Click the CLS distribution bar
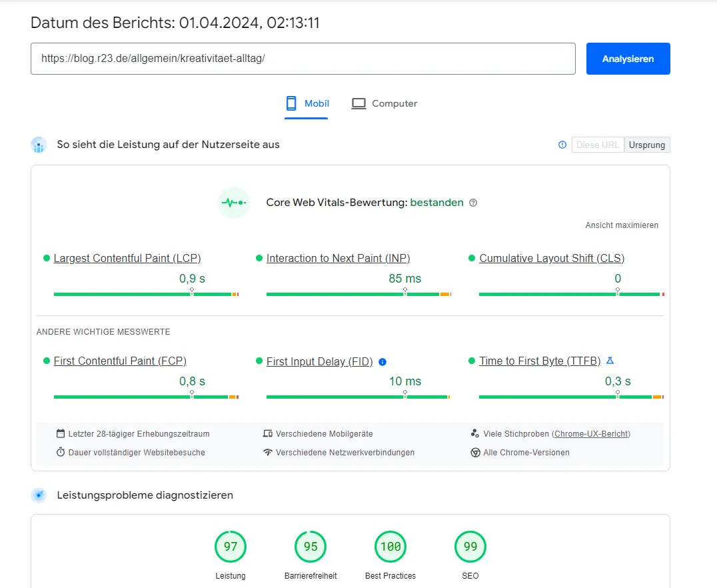This screenshot has width=717, height=588. pos(572,294)
